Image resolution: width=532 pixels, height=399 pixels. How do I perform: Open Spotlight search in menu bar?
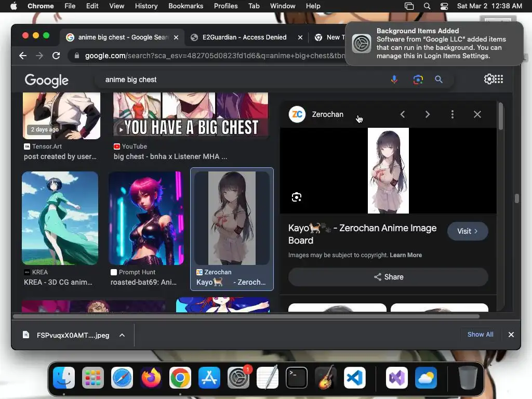(427, 6)
